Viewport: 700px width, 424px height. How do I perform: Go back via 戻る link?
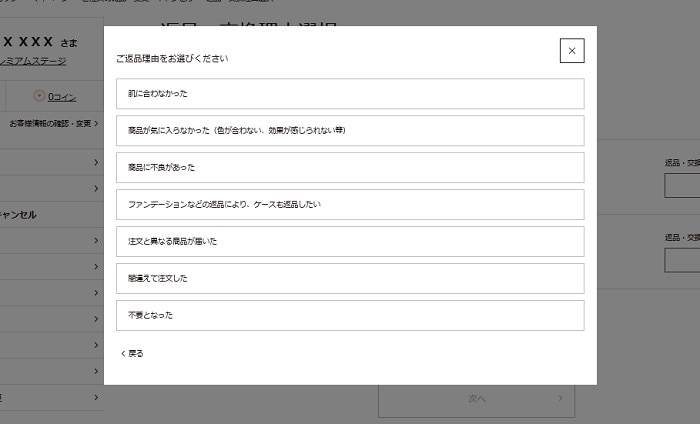pyautogui.click(x=132, y=353)
